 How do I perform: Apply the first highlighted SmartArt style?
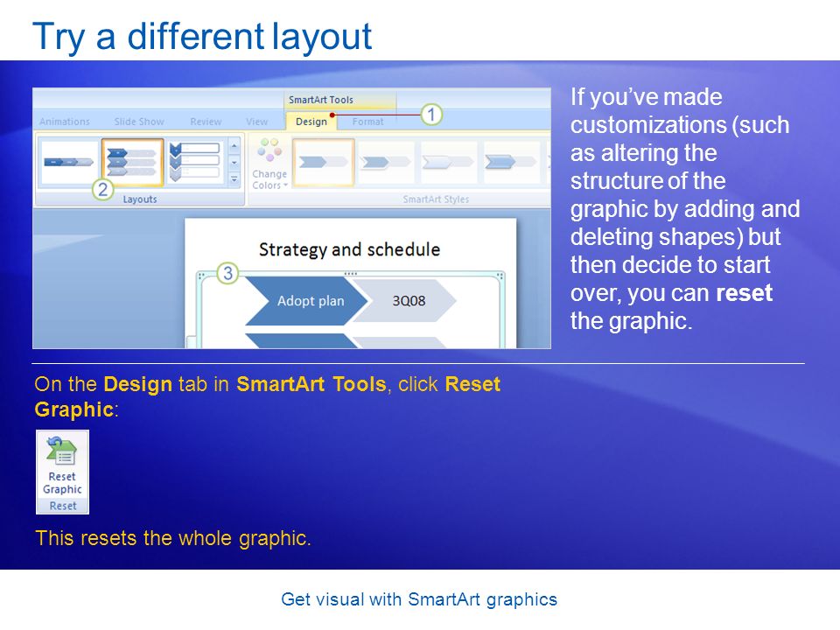point(324,162)
